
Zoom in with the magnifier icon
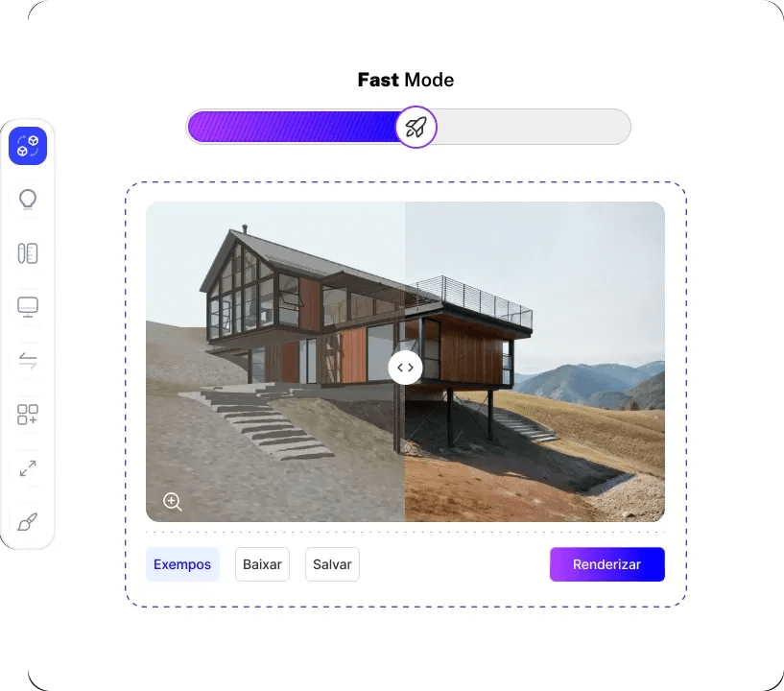point(173,502)
